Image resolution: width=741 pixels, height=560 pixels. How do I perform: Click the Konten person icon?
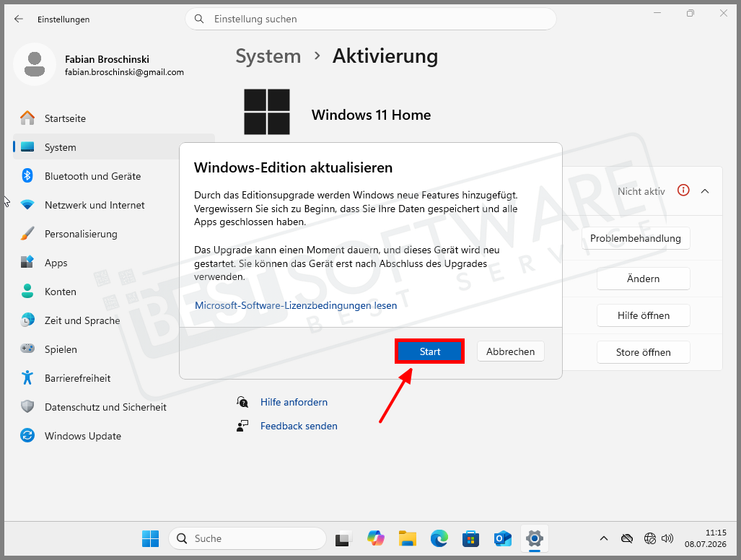(27, 291)
